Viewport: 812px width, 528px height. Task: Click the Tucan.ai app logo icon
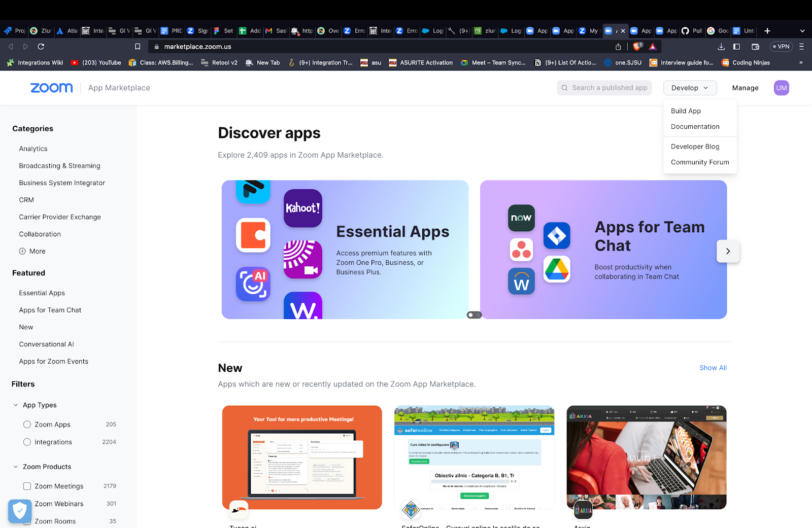[239, 509]
